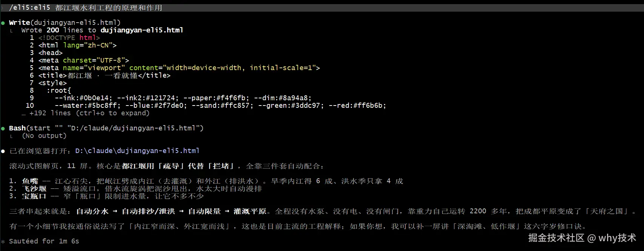Click code line number 10
The image size is (644, 251).
30,106
